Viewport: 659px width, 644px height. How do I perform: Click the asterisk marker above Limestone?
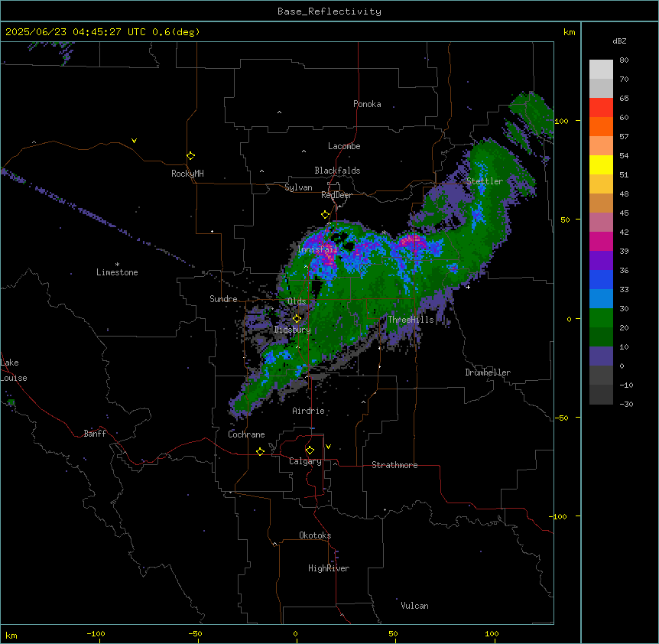point(117,265)
